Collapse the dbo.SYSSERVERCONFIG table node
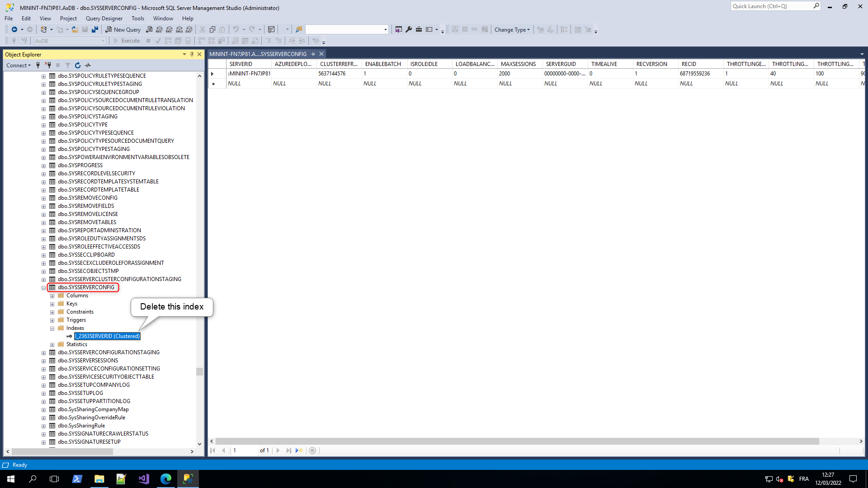This screenshot has width=868, height=488. pos(43,287)
